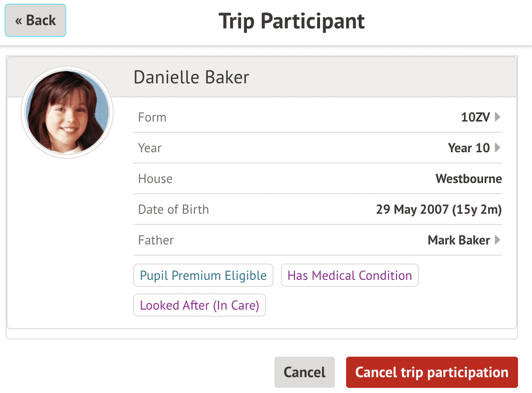Click the Date of Birth label

pos(173,210)
